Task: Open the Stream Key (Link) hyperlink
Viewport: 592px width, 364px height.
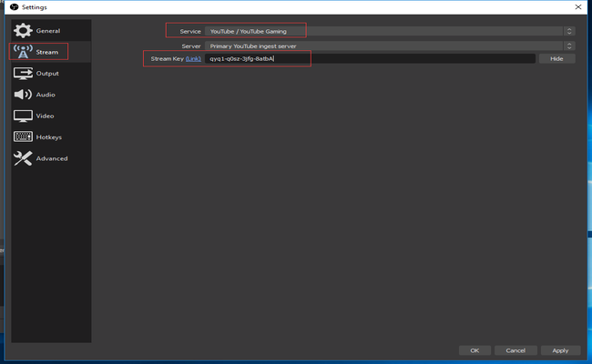Action: (193, 58)
